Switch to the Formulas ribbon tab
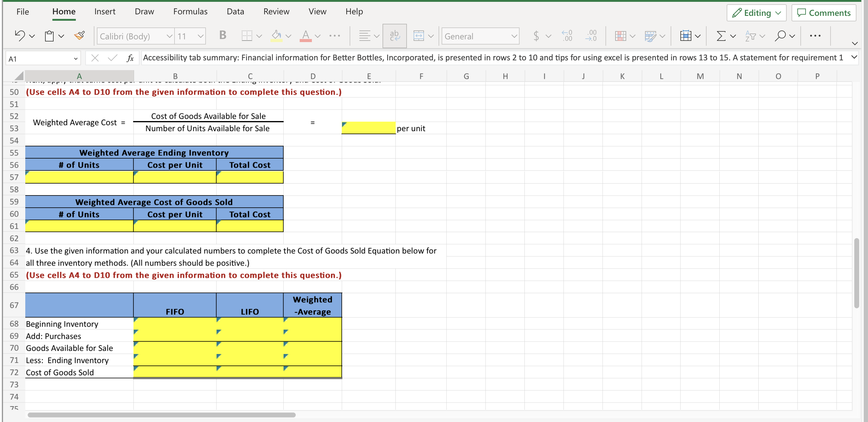Viewport: 868px width, 422px height. click(190, 11)
